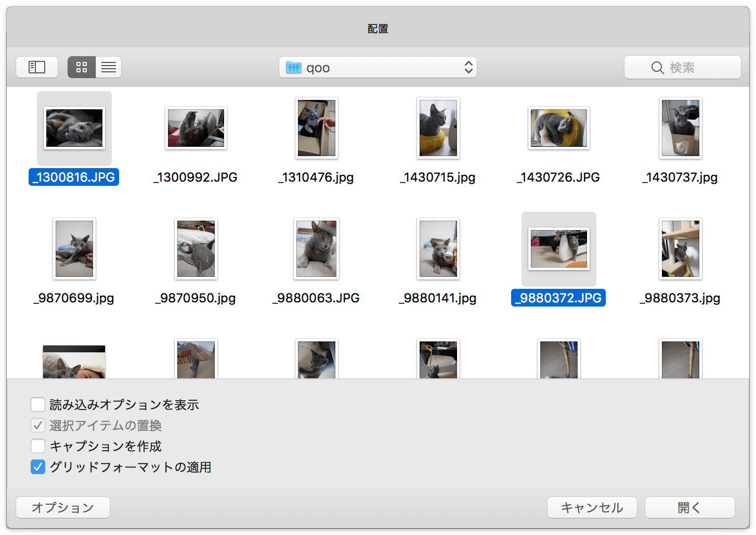Image resolution: width=756 pixels, height=535 pixels.
Task: Click the file name _1310476.jpg
Action: [316, 177]
